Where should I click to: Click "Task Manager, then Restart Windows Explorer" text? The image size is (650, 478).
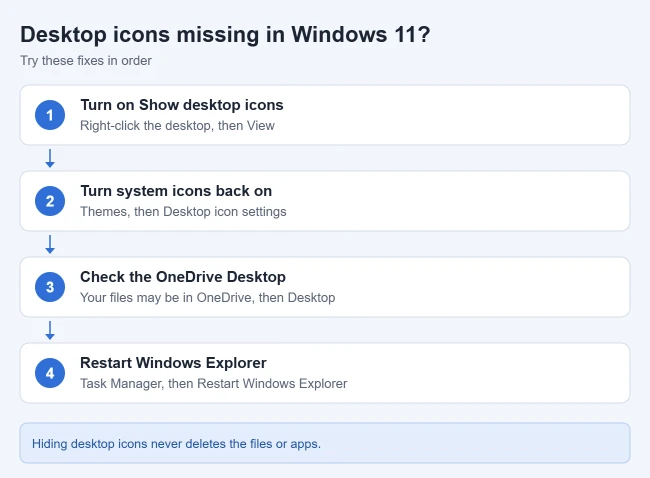(x=213, y=383)
